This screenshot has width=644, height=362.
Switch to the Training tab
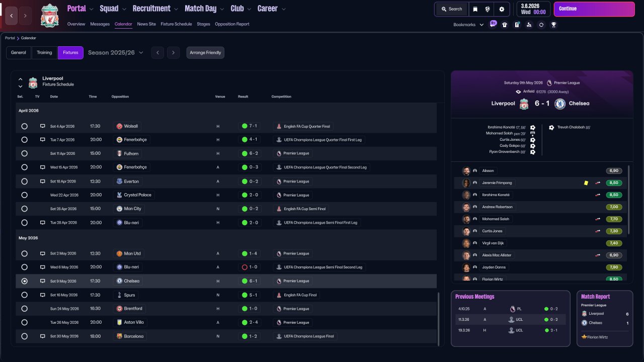[44, 53]
